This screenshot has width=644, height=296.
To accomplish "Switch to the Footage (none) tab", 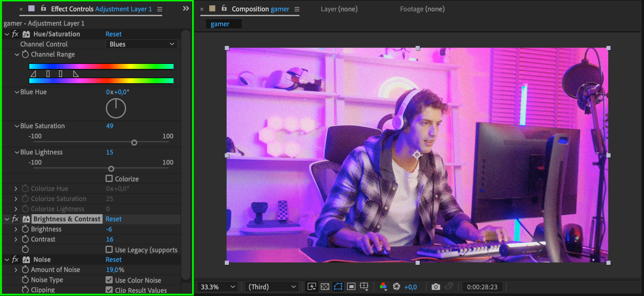I will click(422, 9).
